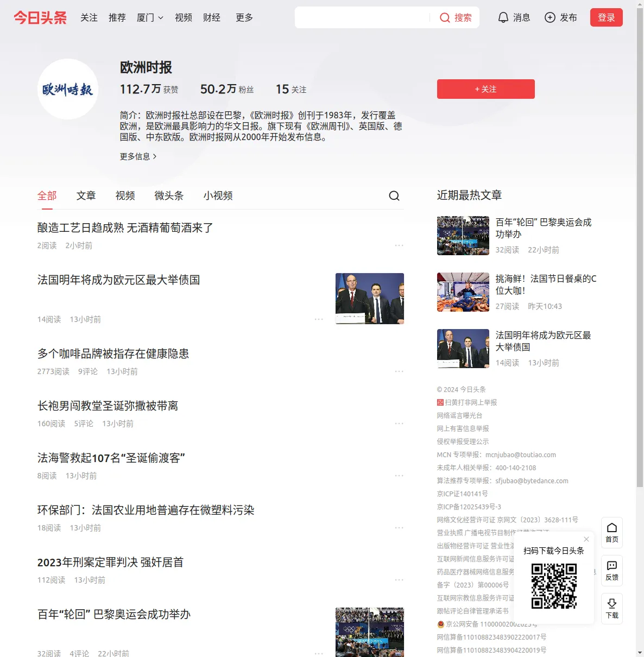Click the 发布 plus icon

click(550, 17)
